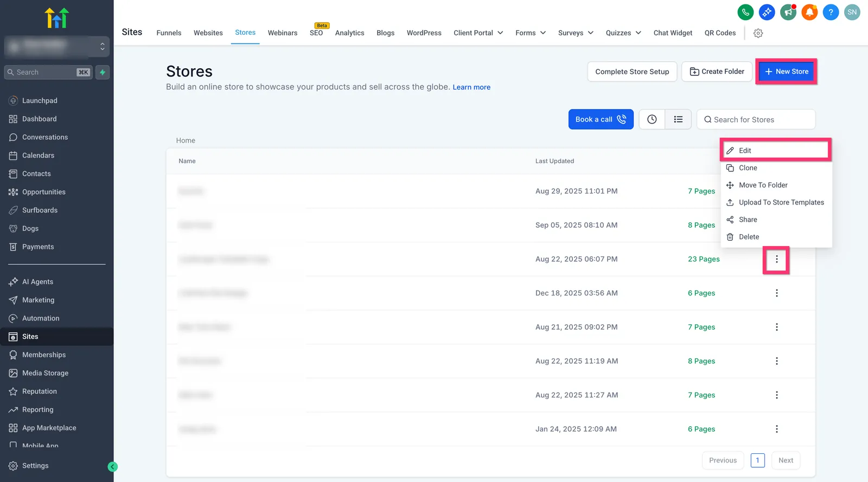Open three-dot menu for Aug 21, 2025 store
Viewport: 868px width, 482px height.
776,327
